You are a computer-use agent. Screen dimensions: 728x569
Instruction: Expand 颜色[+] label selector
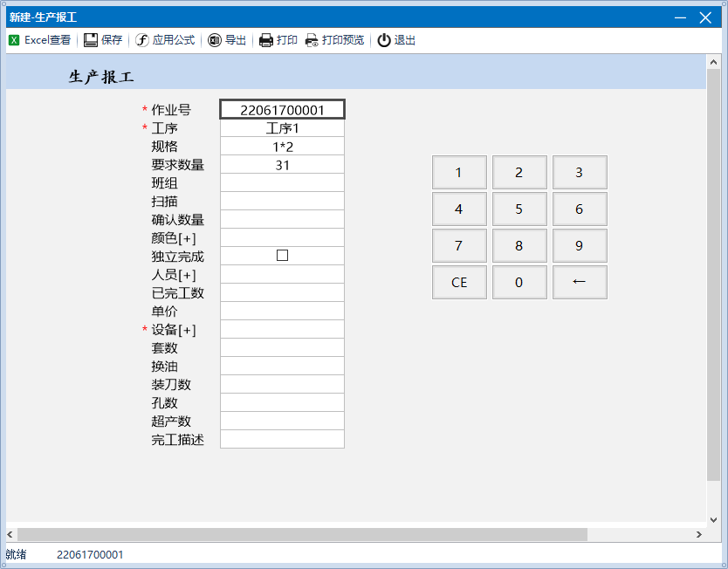[x=173, y=238]
